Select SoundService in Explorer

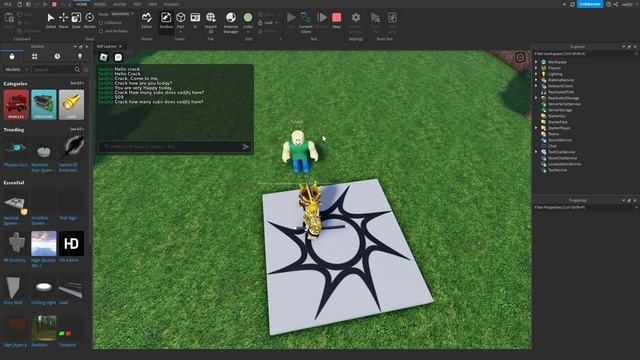point(559,140)
